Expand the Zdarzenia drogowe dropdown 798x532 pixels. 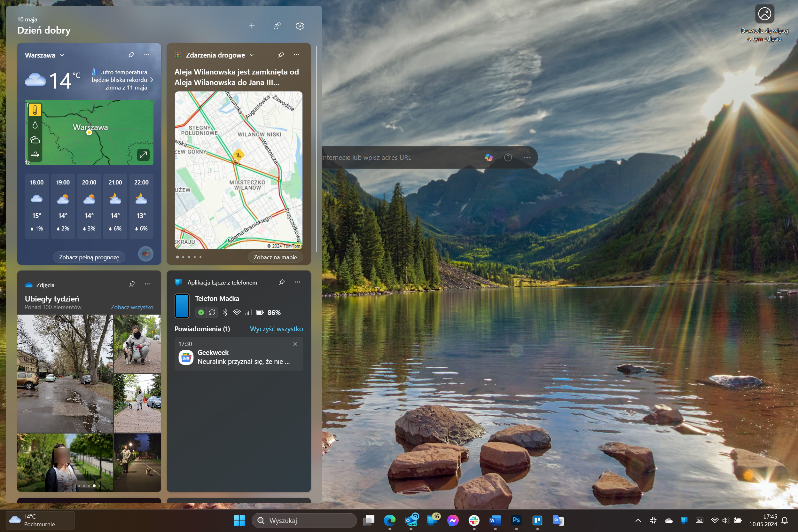pos(251,55)
